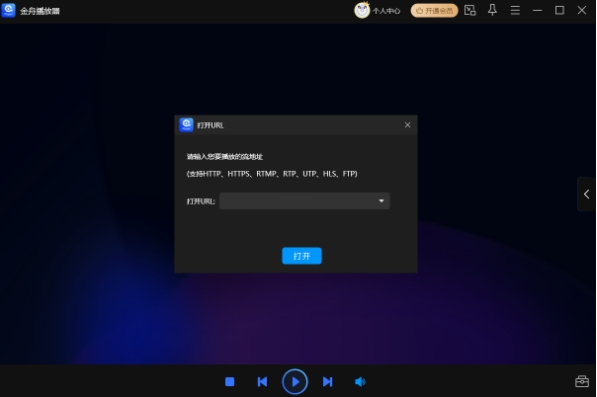Click the supported protocols text line
Viewport: 597px width, 397px height.
click(272, 174)
